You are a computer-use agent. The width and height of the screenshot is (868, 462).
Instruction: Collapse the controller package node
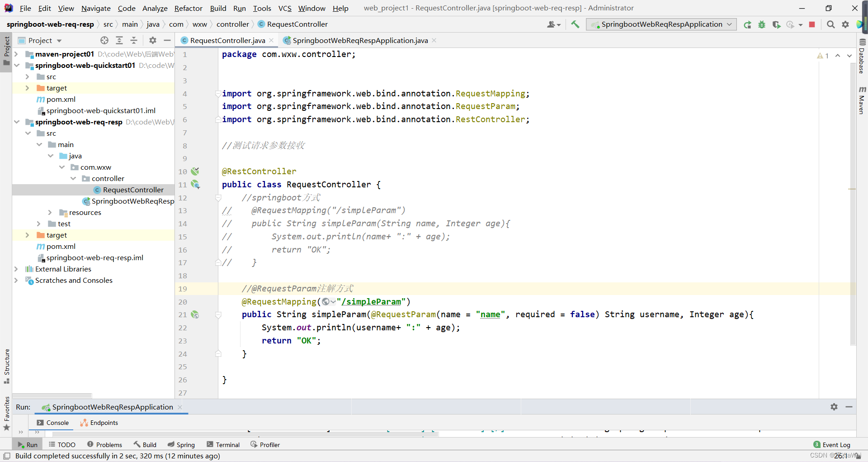[x=73, y=179]
